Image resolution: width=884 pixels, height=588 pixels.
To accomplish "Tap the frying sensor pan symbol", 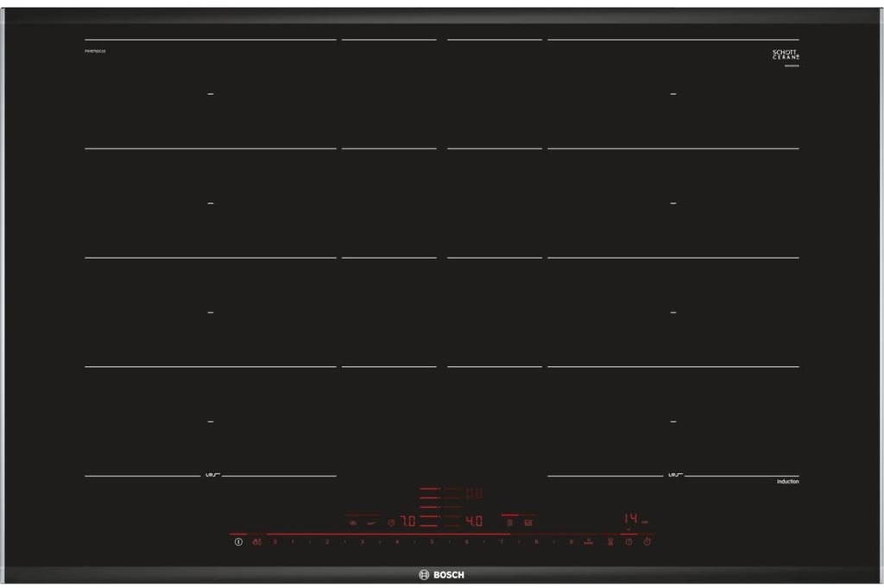I will pyautogui.click(x=371, y=523).
